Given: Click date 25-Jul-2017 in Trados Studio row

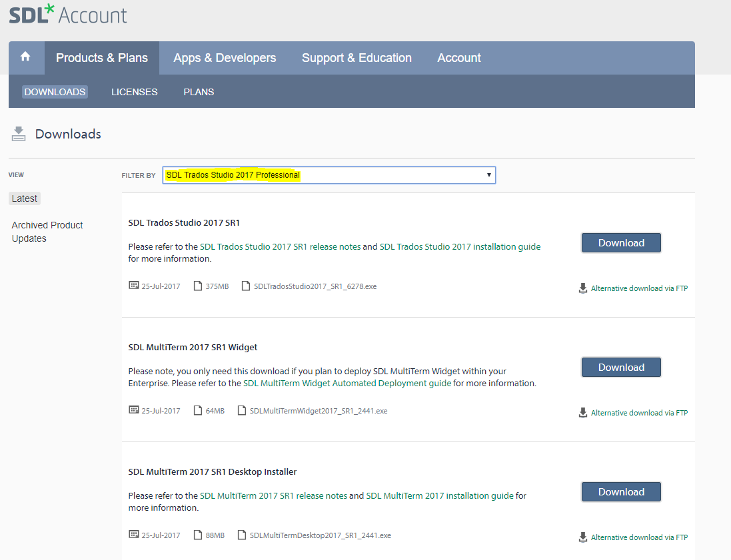Looking at the screenshot, I should [x=161, y=286].
